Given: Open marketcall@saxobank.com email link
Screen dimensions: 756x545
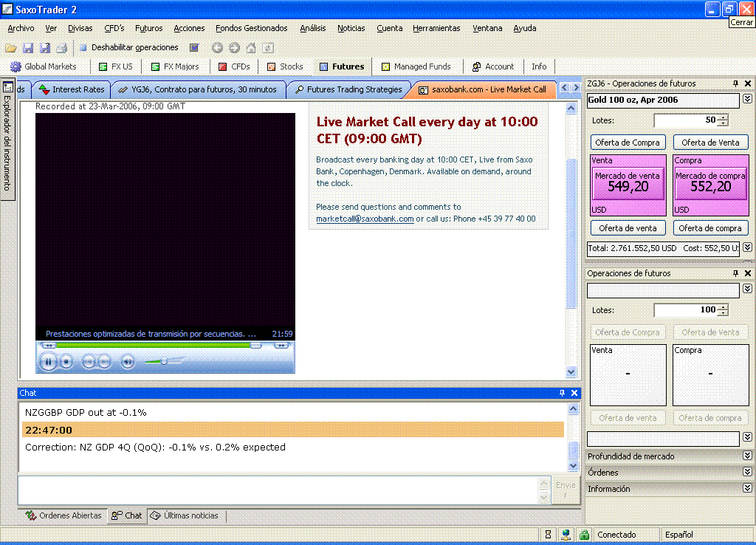Looking at the screenshot, I should pos(365,219).
